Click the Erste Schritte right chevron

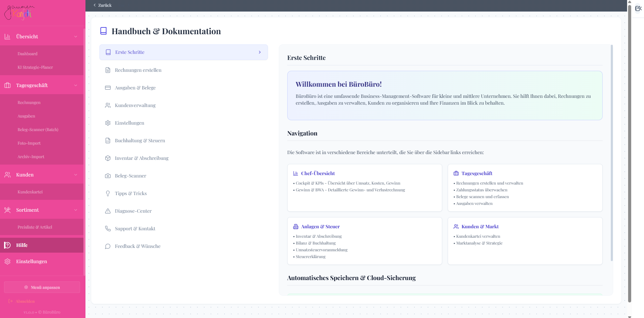[x=260, y=52]
